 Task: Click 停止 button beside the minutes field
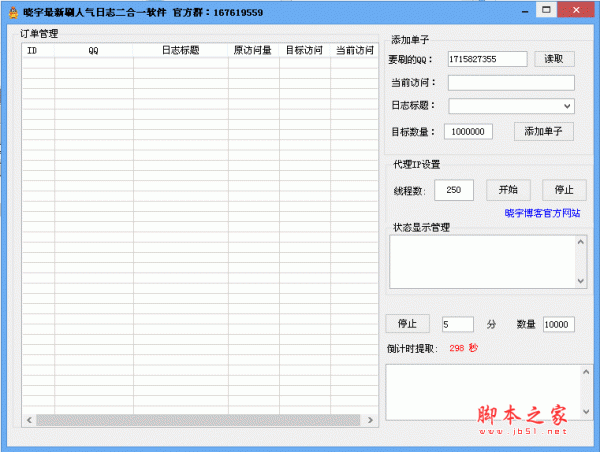[x=407, y=324]
